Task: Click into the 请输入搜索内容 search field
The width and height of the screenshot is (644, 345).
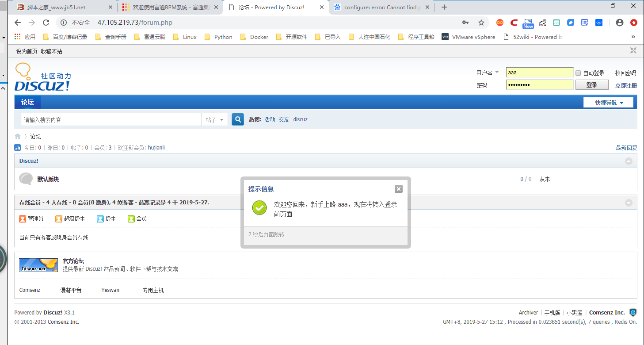Action: [x=111, y=120]
